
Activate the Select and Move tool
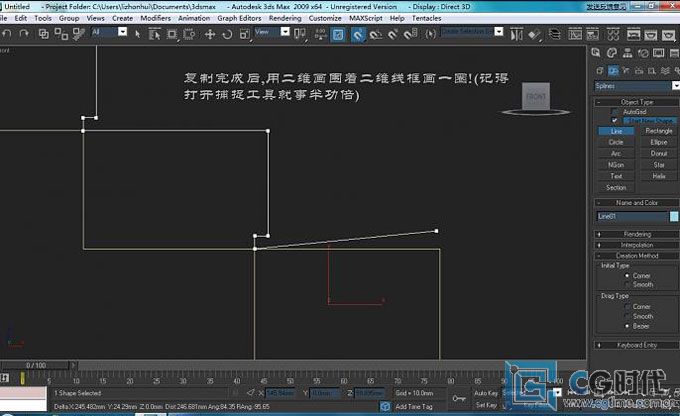pyautogui.click(x=210, y=34)
